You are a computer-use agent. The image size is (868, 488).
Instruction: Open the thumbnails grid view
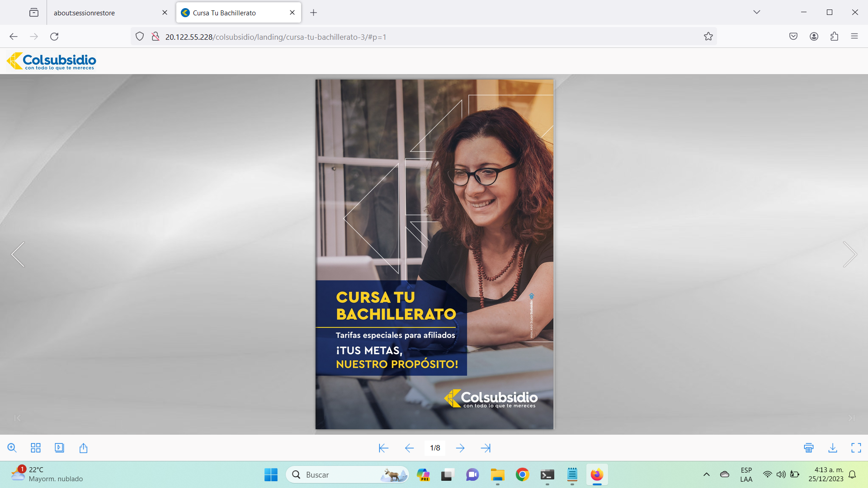[36, 448]
